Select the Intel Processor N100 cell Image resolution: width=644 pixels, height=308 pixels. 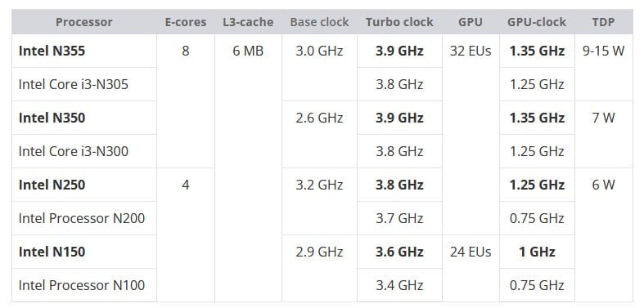84,285
